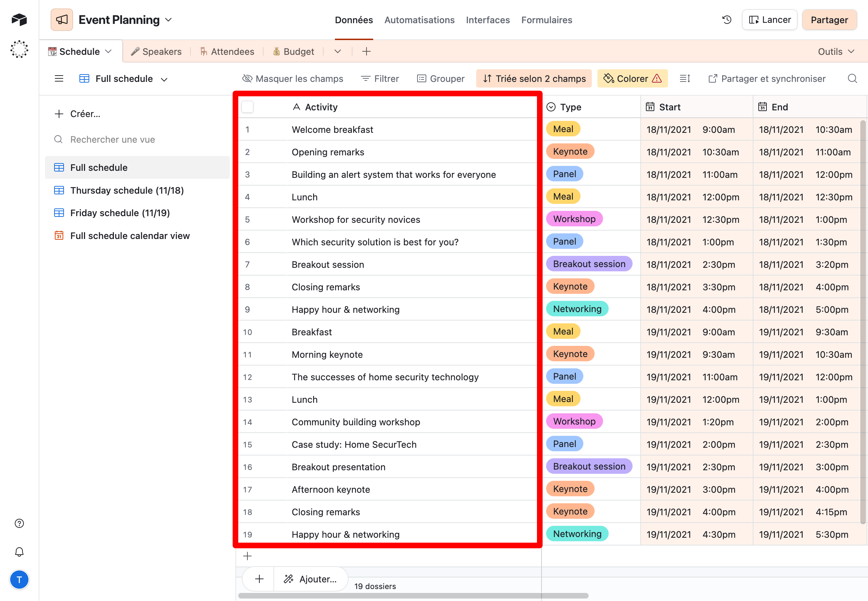The width and height of the screenshot is (868, 601).
Task: Open the Speakers table tab
Action: click(x=156, y=52)
